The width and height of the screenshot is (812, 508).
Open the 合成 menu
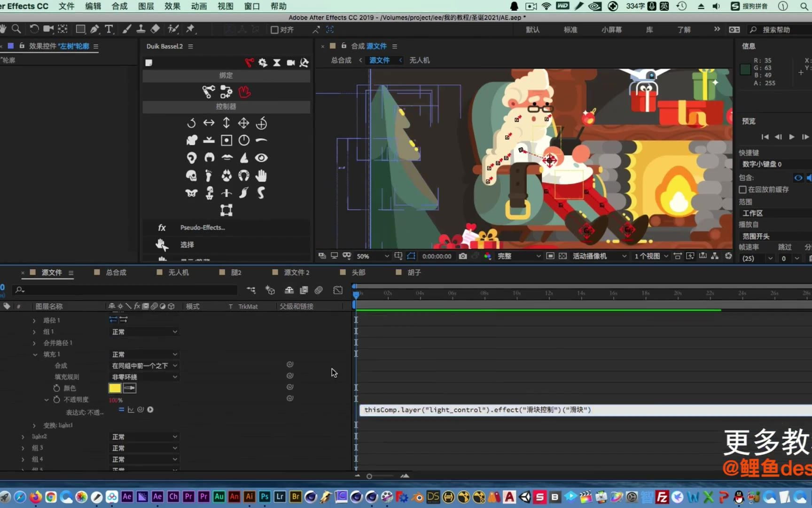[119, 6]
